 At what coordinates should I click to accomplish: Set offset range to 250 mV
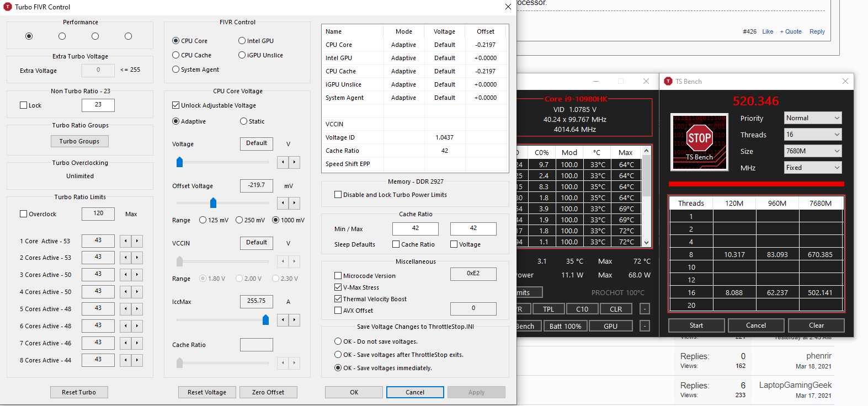[250, 220]
